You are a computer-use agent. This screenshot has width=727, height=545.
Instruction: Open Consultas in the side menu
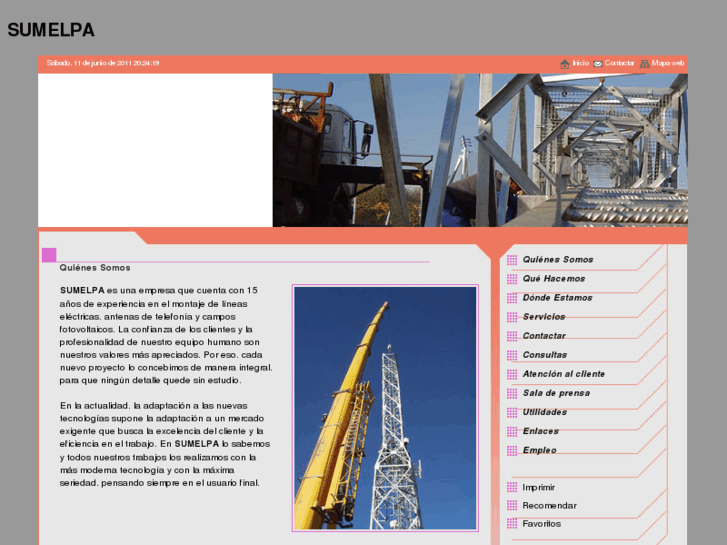click(x=544, y=355)
